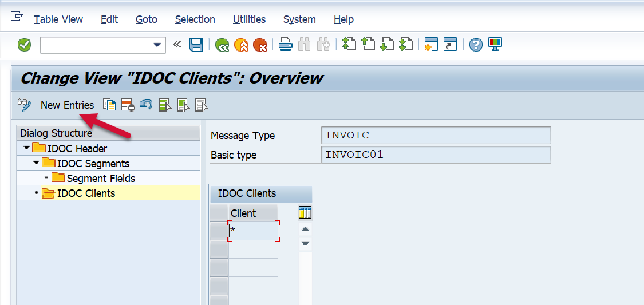Viewport: 644px width, 305px height.
Task: Open the table settings icon beside Client column
Action: click(305, 213)
